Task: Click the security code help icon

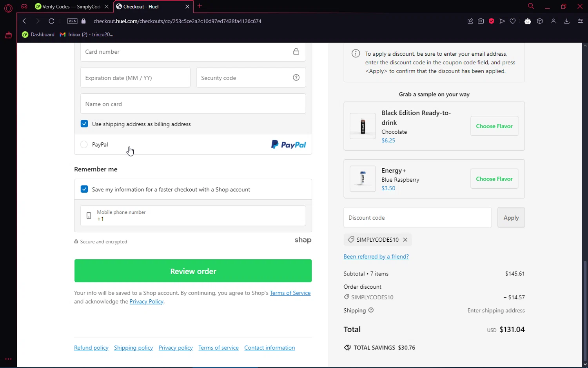Action: [296, 78]
